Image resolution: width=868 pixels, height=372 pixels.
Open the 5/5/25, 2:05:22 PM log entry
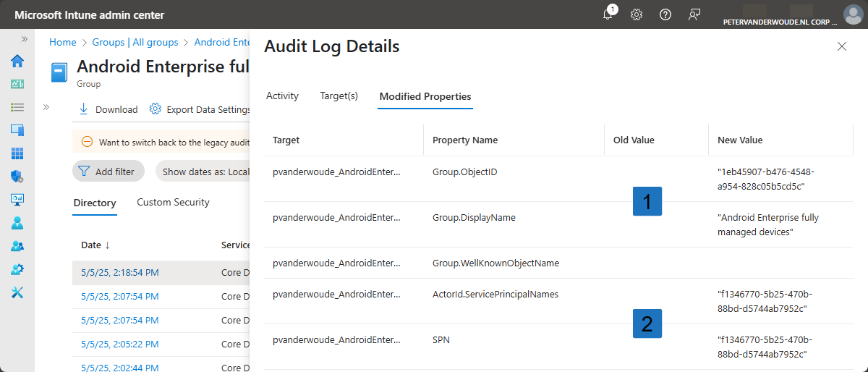tap(119, 344)
